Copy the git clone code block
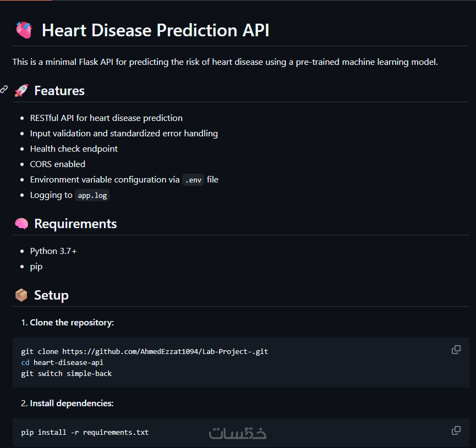This screenshot has height=448, width=476. click(456, 350)
